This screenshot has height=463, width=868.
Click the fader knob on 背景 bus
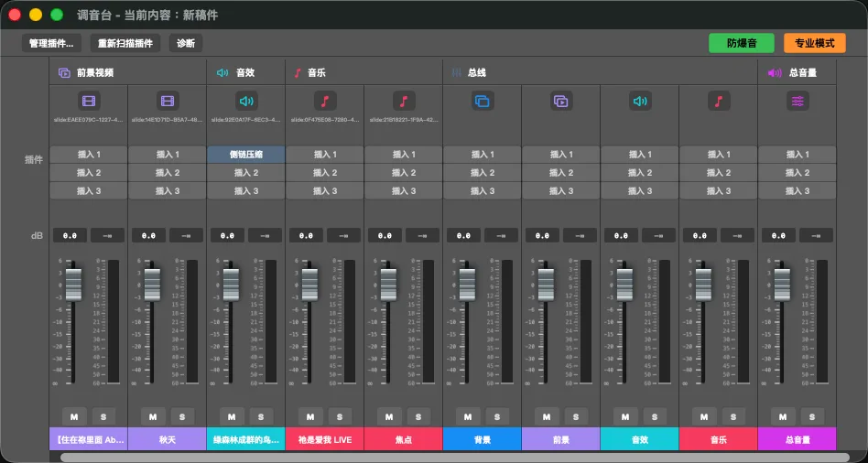coord(467,285)
